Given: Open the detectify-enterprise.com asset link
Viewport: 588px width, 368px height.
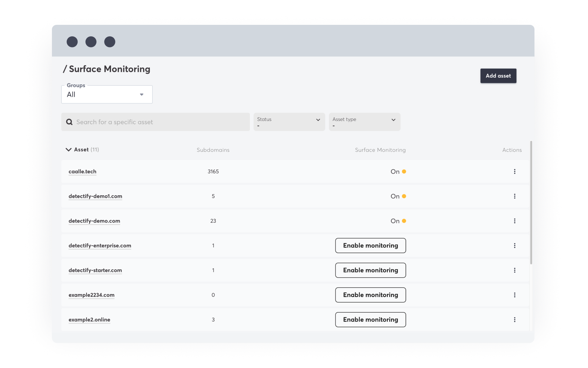Looking at the screenshot, I should pos(100,246).
